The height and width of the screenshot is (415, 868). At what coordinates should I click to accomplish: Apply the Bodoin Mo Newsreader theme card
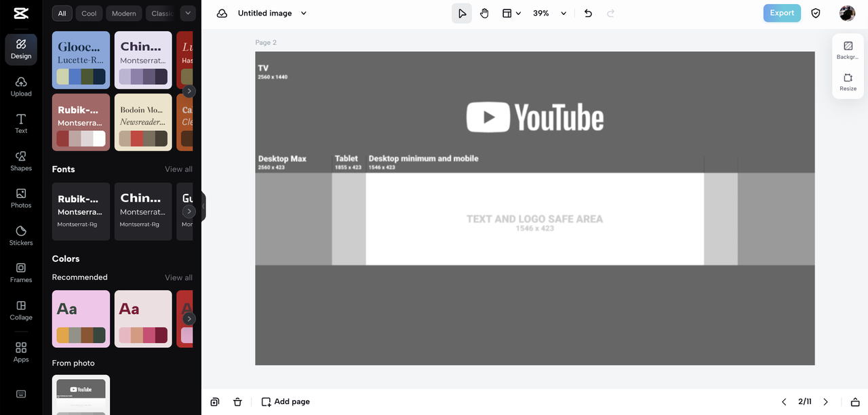[x=143, y=122]
